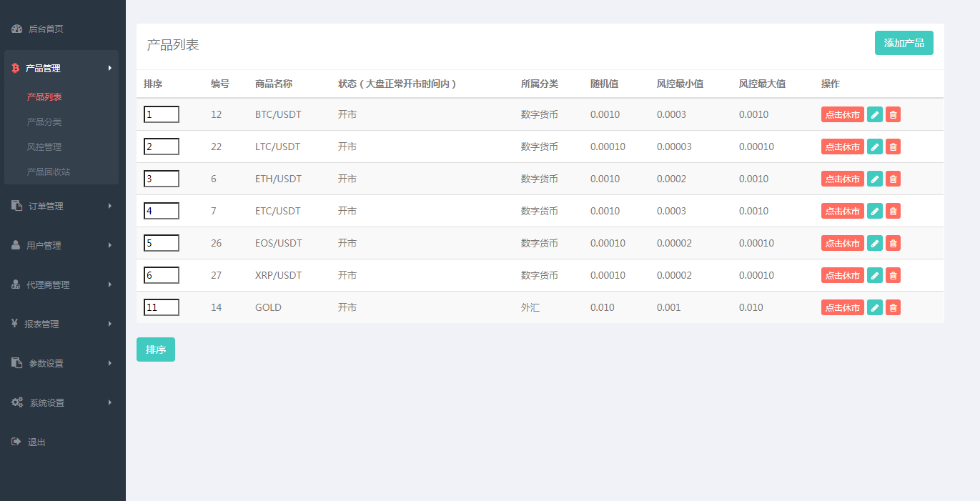Screen dimensions: 980x501
Task: Click the yen icon beside 报表管理
Action: click(15, 324)
